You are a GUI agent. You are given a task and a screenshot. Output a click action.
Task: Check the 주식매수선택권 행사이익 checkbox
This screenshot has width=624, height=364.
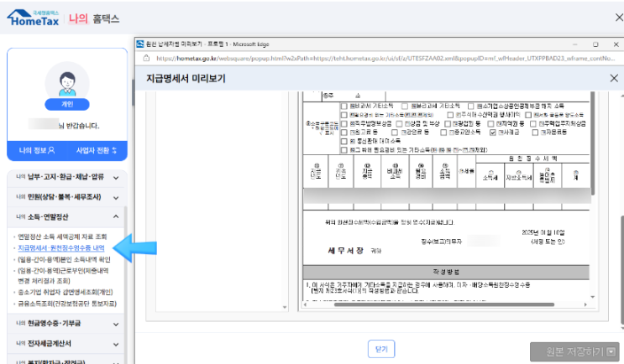(450, 115)
